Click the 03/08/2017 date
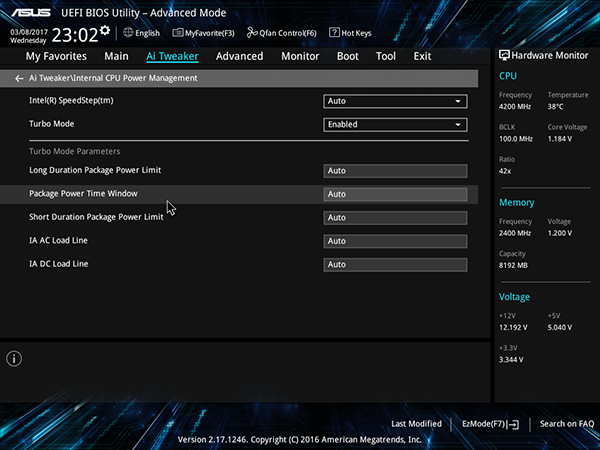Screen dimensions: 600x450 [x=29, y=32]
